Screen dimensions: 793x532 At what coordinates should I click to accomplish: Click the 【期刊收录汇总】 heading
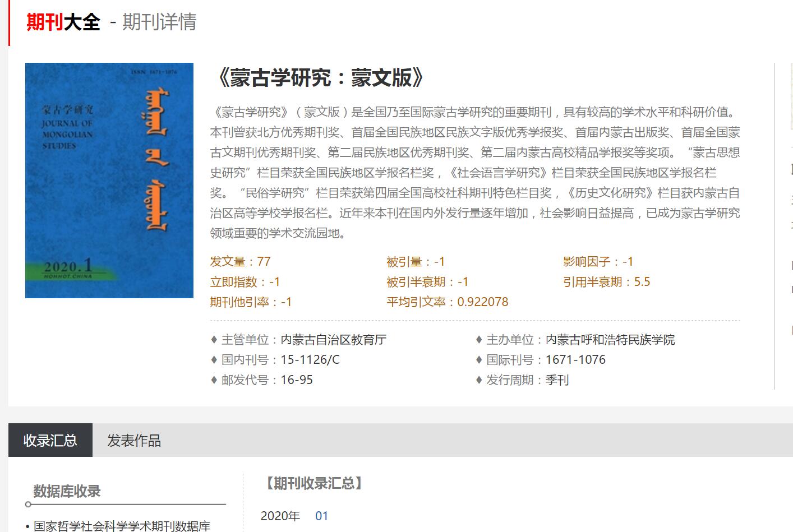coord(313,483)
